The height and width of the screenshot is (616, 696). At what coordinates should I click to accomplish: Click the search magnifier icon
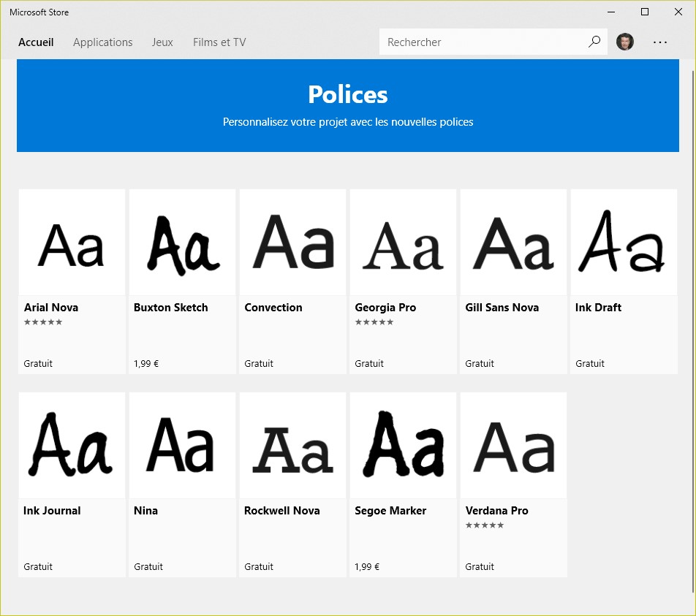point(594,42)
